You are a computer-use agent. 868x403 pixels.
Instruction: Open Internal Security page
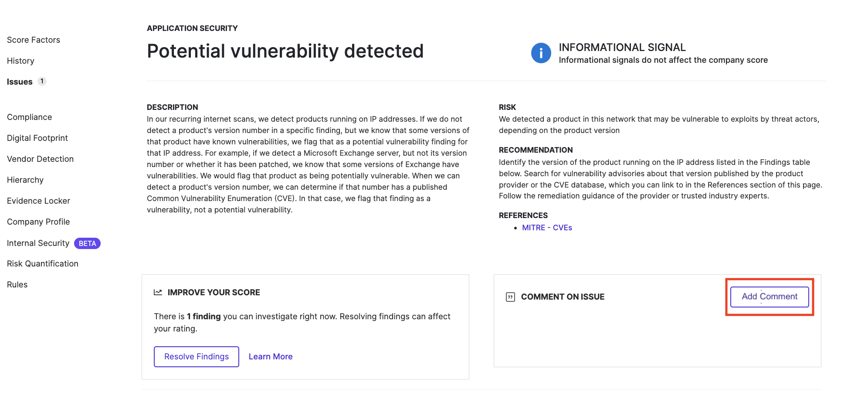coord(38,243)
